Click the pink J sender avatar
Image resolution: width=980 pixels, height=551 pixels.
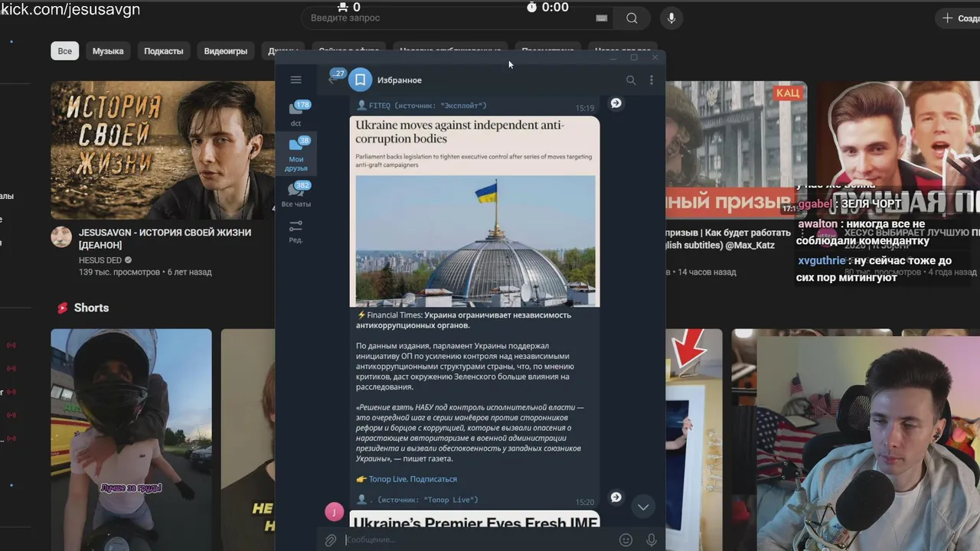point(334,511)
